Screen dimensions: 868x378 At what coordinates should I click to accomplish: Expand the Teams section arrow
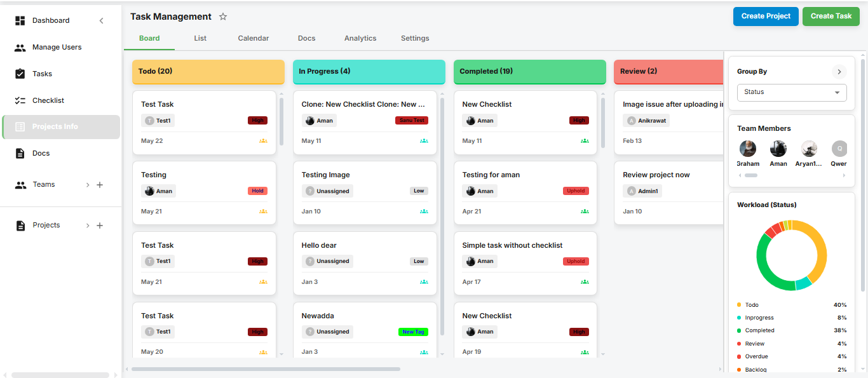pos(88,185)
